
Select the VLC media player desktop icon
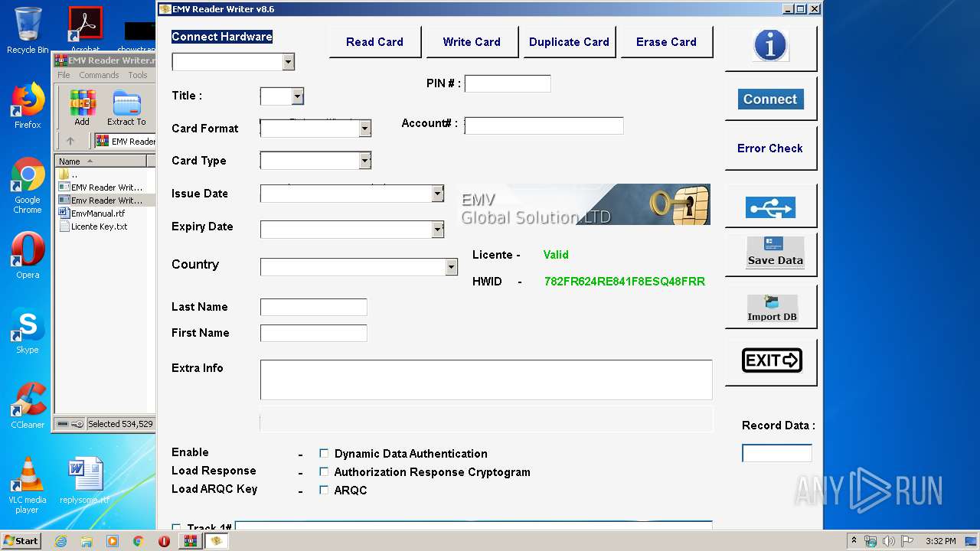(28, 485)
